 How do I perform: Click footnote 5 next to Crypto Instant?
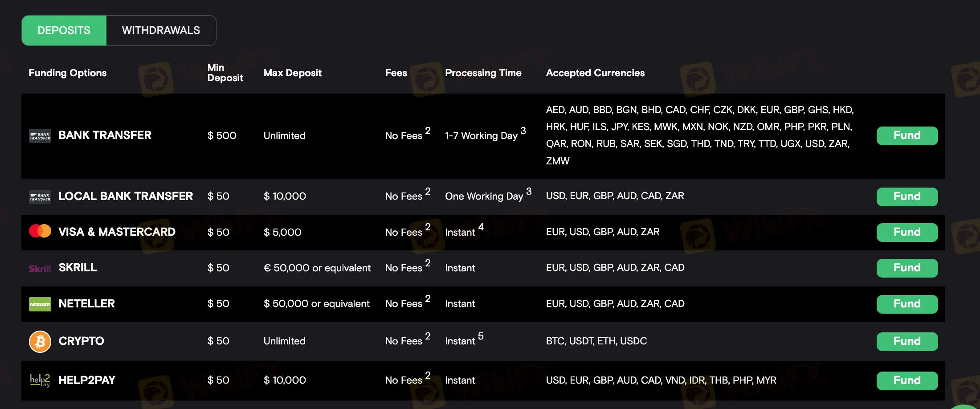481,336
